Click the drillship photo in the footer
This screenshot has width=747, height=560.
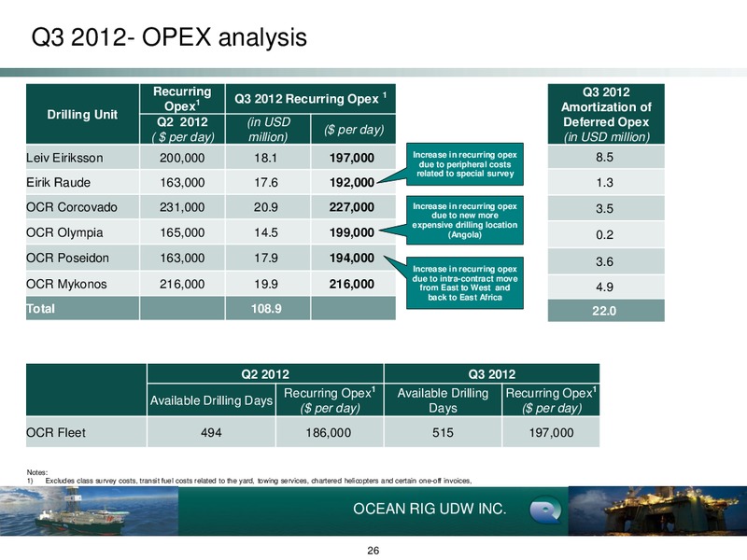tap(89, 511)
